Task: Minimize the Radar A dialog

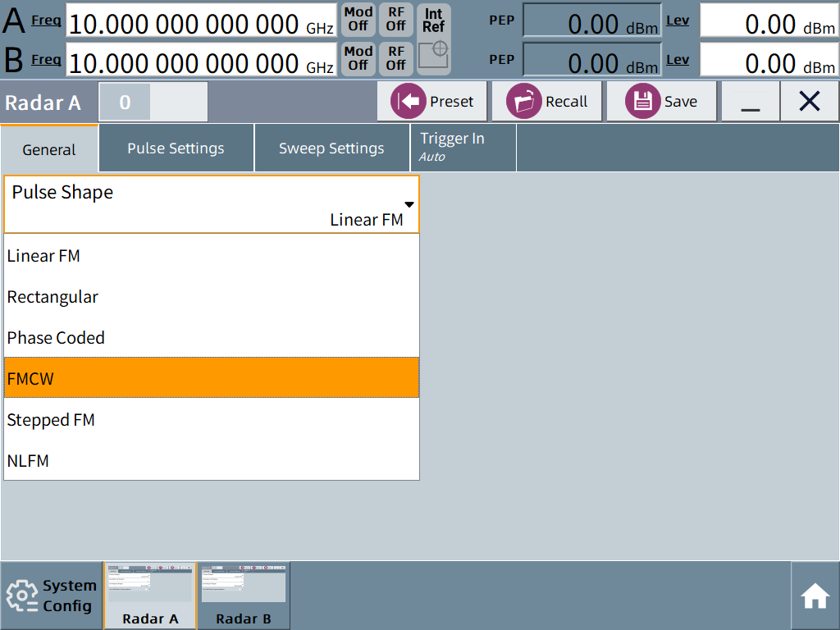Action: (751, 101)
